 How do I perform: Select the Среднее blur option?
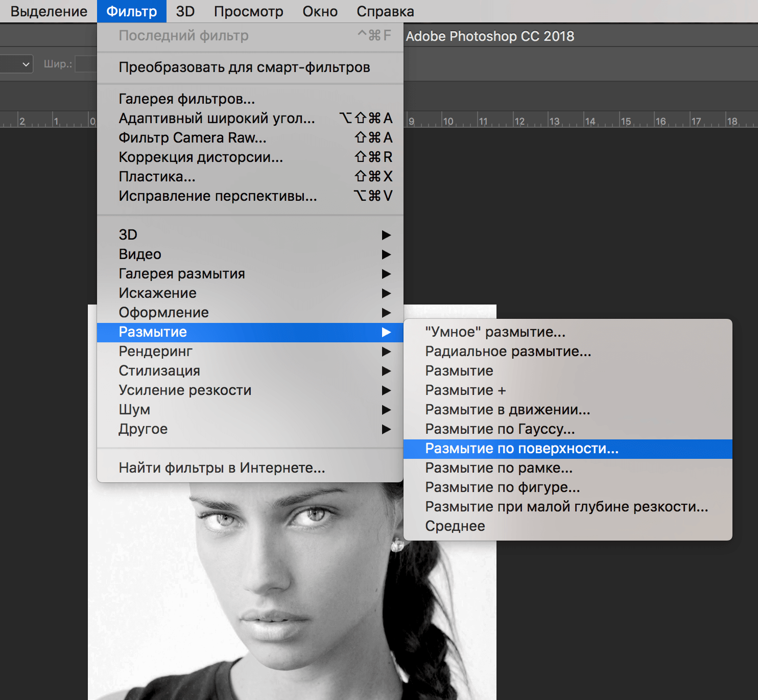[455, 526]
